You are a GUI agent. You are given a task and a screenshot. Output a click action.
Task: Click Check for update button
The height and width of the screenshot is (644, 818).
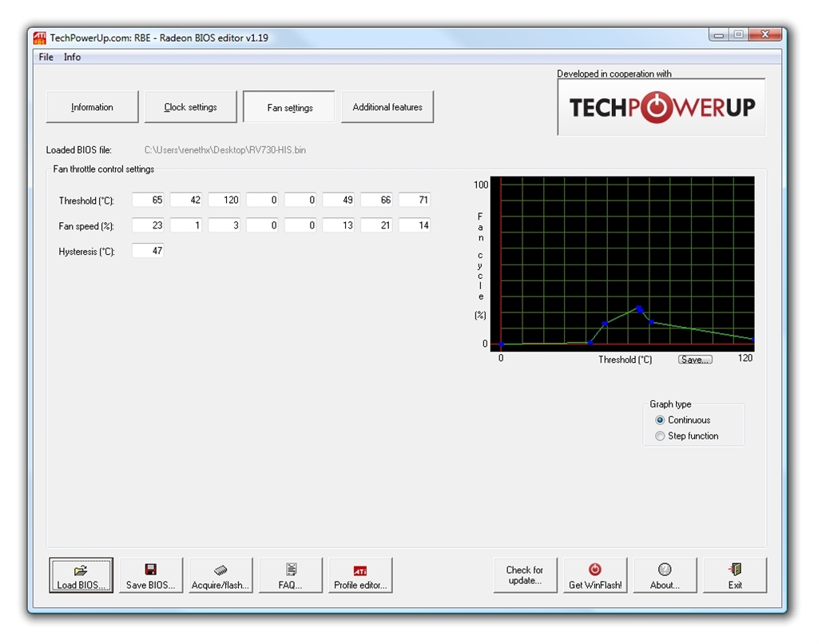coord(526,575)
